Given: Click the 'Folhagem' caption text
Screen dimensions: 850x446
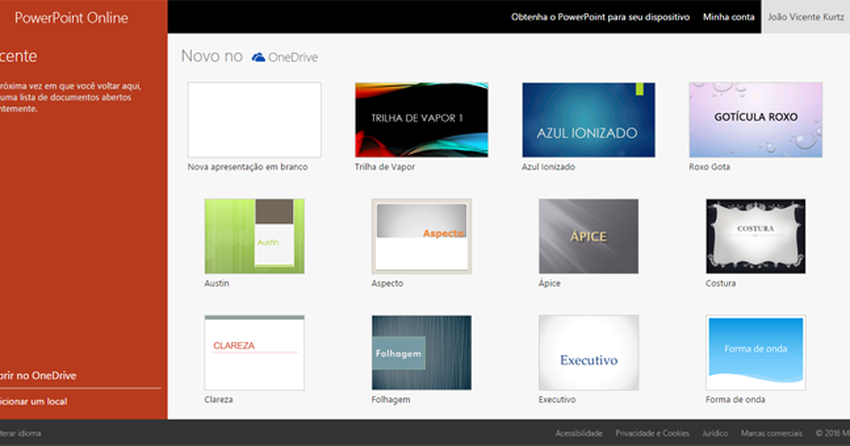Looking at the screenshot, I should click(390, 399).
